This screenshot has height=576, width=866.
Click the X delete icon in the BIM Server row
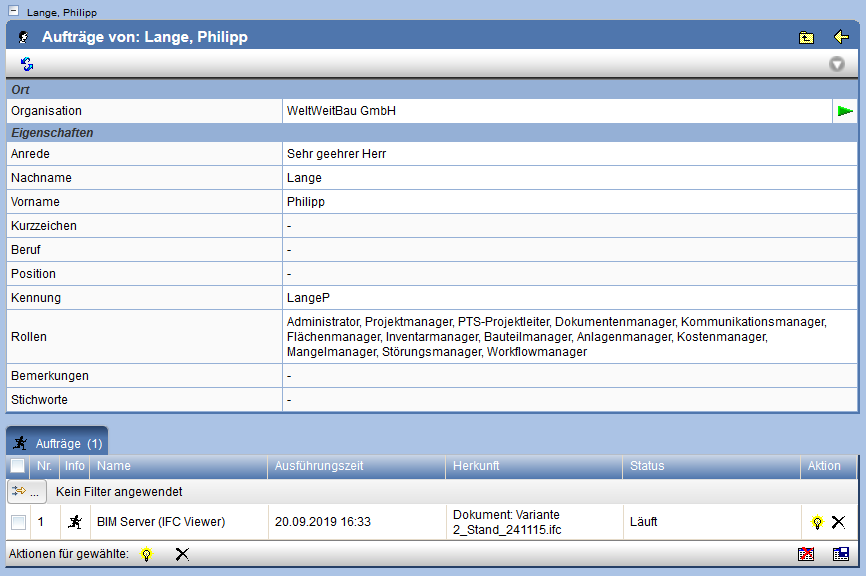838,522
